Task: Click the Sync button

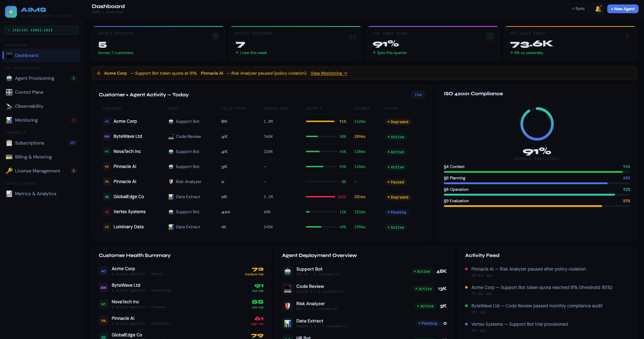Action: (578, 9)
